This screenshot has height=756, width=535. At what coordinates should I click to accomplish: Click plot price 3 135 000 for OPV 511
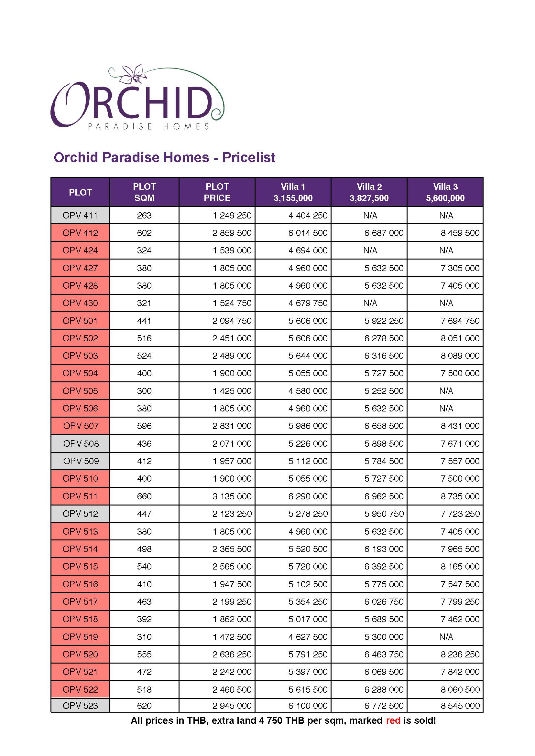coord(232,496)
